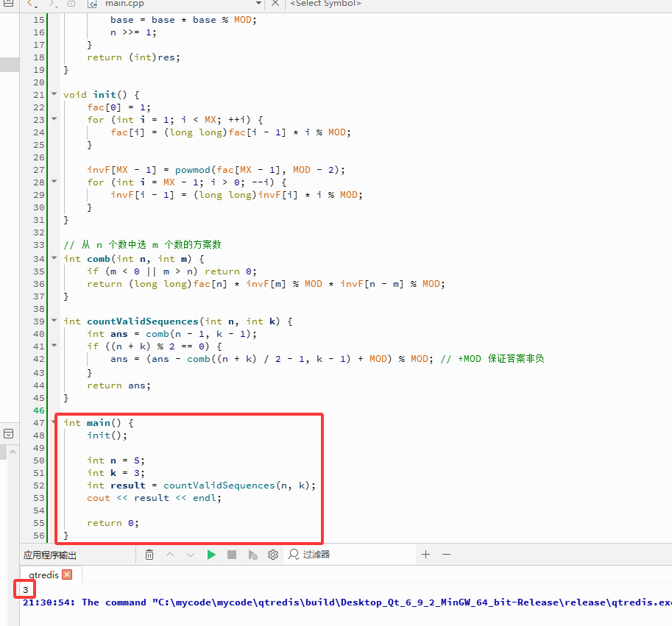Click the blue command path line in output
The image size is (672, 626).
(x=347, y=602)
